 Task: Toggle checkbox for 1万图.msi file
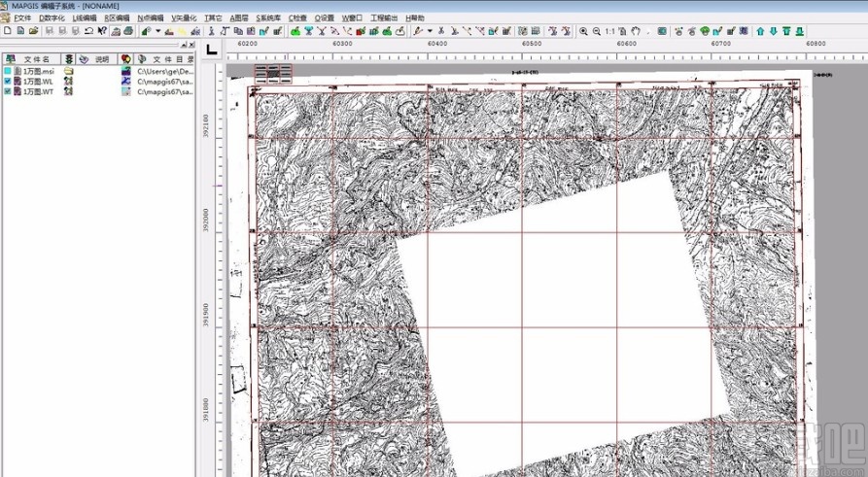(8, 71)
